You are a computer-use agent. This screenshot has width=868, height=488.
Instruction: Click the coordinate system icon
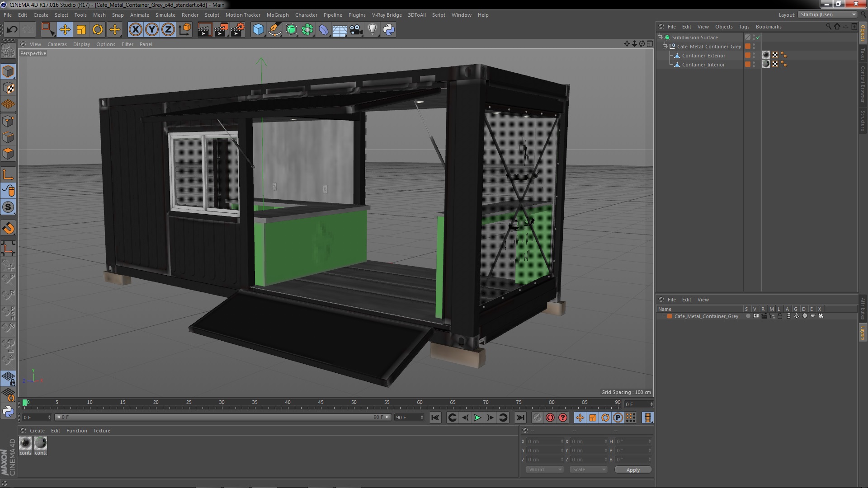pos(185,30)
